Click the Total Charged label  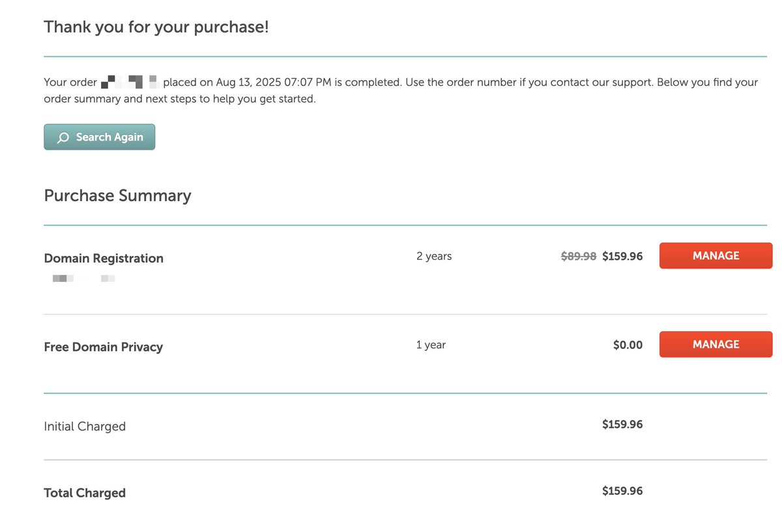point(85,493)
